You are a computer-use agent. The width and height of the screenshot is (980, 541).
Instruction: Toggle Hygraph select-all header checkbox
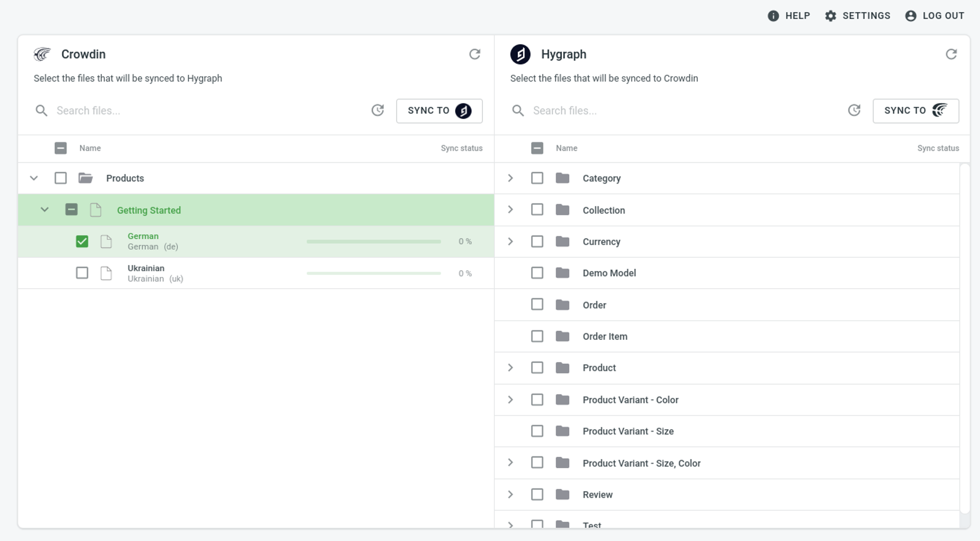[537, 148]
